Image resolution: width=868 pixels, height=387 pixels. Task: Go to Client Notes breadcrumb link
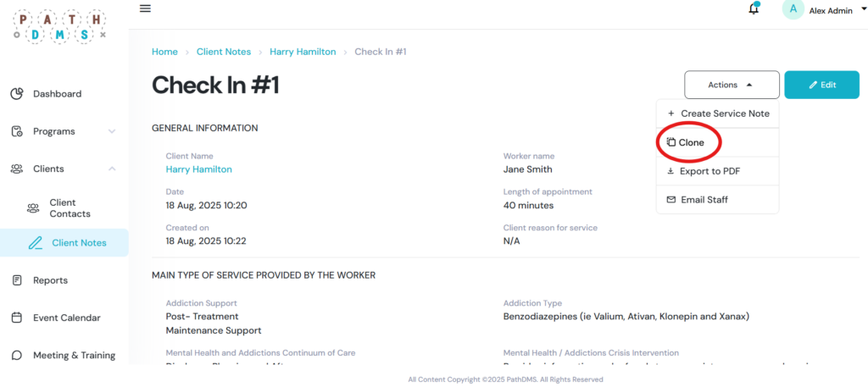224,52
